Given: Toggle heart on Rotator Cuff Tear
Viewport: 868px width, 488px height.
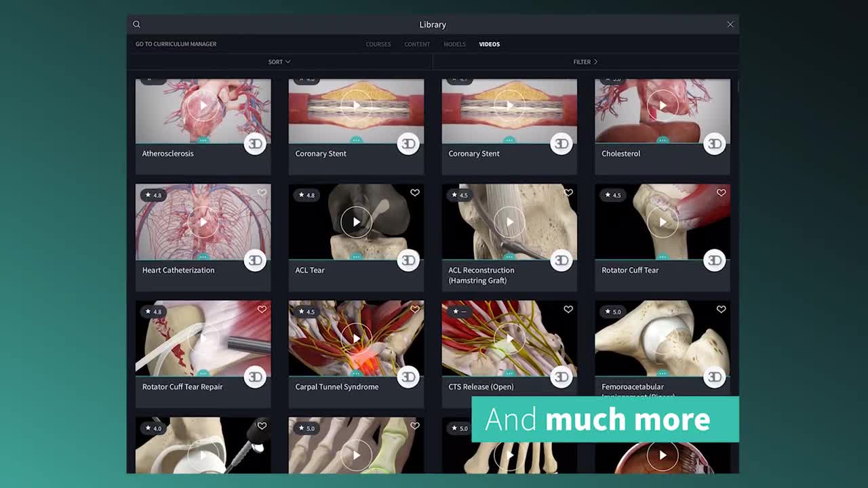Looking at the screenshot, I should coord(722,192).
